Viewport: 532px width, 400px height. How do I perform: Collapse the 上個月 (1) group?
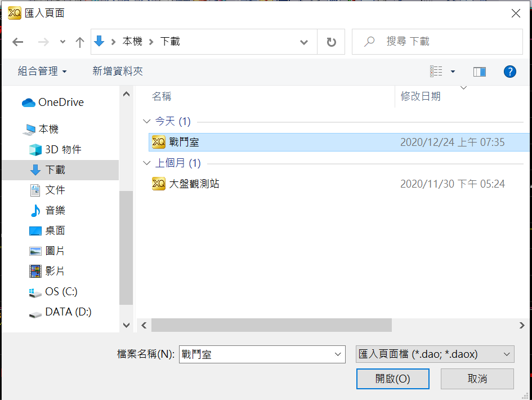point(146,163)
